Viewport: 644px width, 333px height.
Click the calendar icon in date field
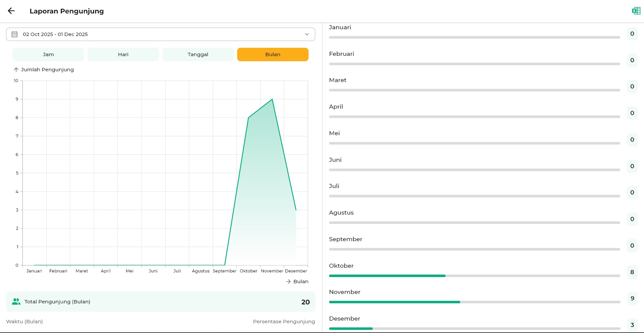click(14, 34)
